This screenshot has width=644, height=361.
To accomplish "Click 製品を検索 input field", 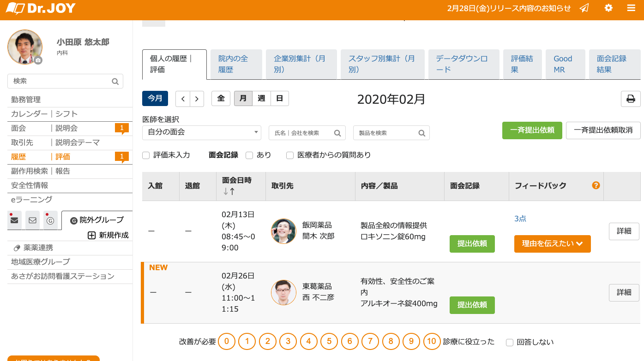I will coord(391,133).
